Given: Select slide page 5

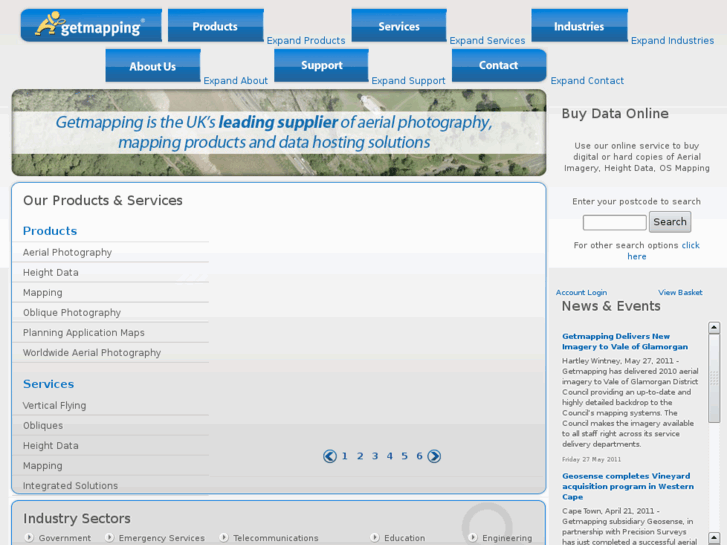Looking at the screenshot, I should click(x=404, y=456).
